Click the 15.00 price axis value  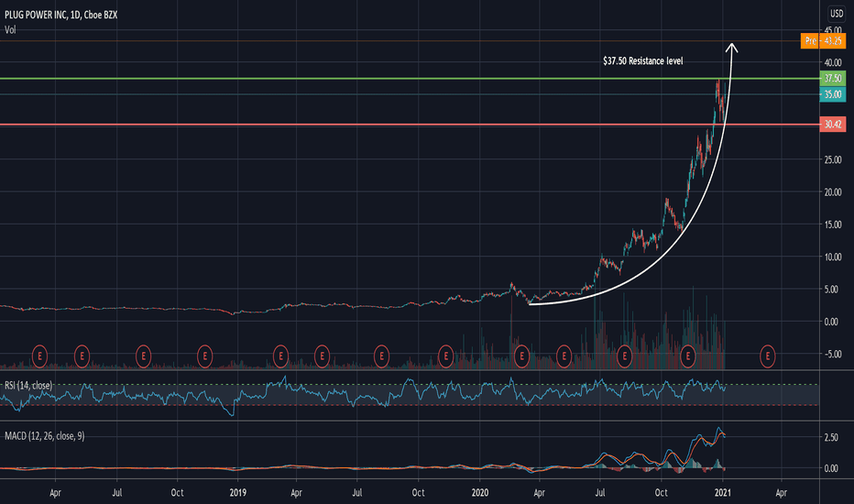click(x=832, y=225)
